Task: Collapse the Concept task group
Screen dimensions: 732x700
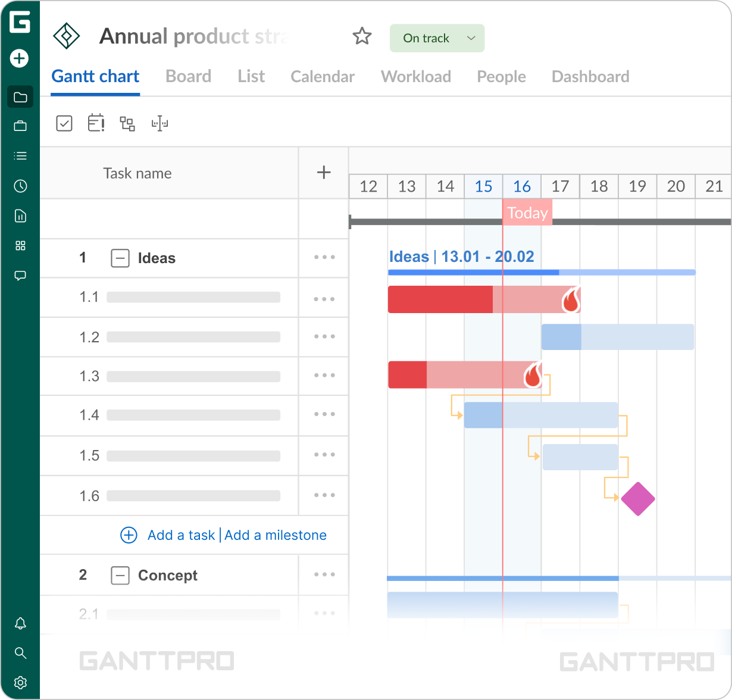Action: [x=120, y=576]
